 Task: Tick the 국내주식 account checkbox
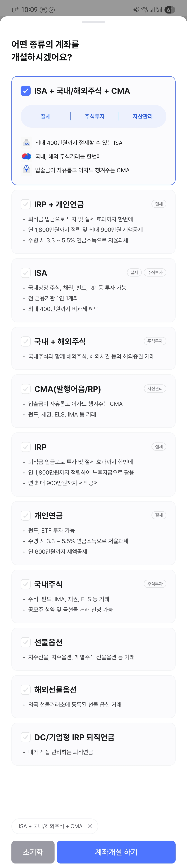[26, 584]
